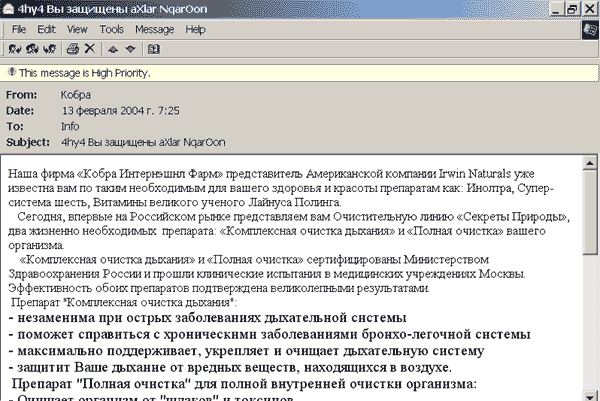The image size is (600, 401).
Task: Click "Irwin Naturals" in message body
Action: 474,174
